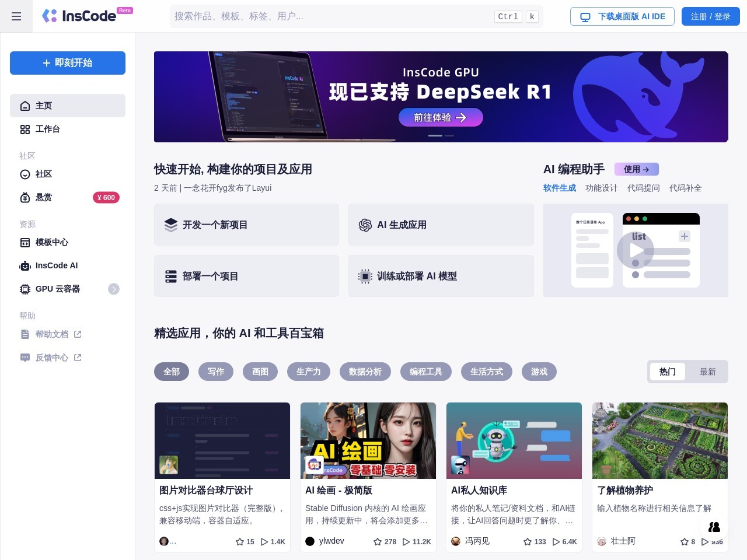Focus the search input field
The width and height of the screenshot is (747, 560).
(356, 16)
